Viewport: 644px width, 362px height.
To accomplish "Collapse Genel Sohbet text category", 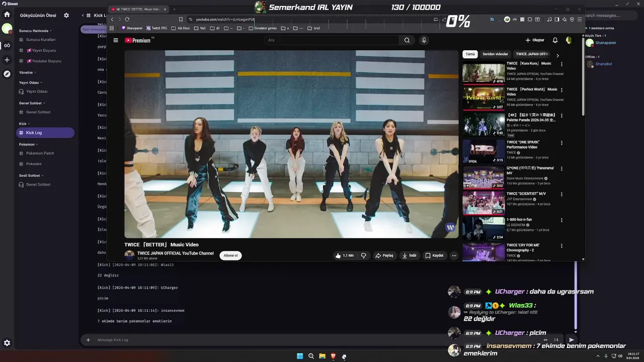I will coord(32,103).
